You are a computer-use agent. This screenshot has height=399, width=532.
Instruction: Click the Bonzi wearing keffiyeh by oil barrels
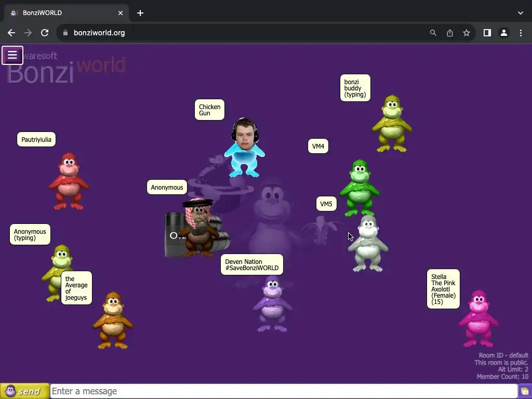point(199,228)
